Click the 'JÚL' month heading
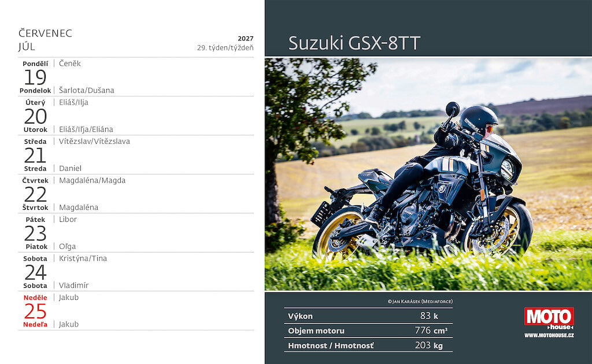This screenshot has height=364, width=592. [x=27, y=46]
